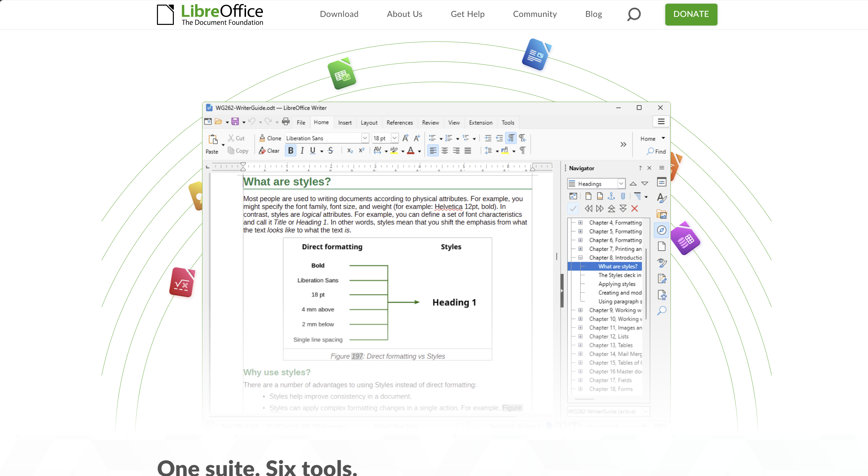The image size is (868, 476).
Task: Open the Download link in header
Action: pos(339,14)
